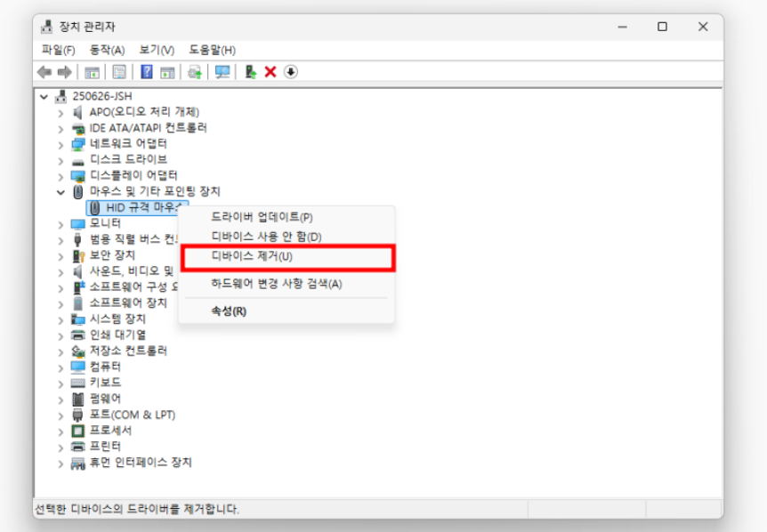
Task: Expand the 포트(COM & LPT) category
Action: (x=61, y=415)
